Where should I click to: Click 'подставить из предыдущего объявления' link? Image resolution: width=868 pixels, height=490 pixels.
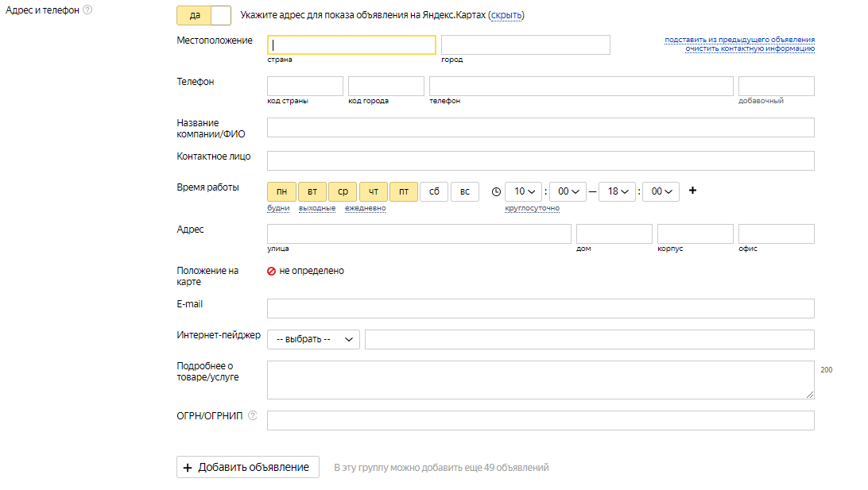(x=739, y=40)
